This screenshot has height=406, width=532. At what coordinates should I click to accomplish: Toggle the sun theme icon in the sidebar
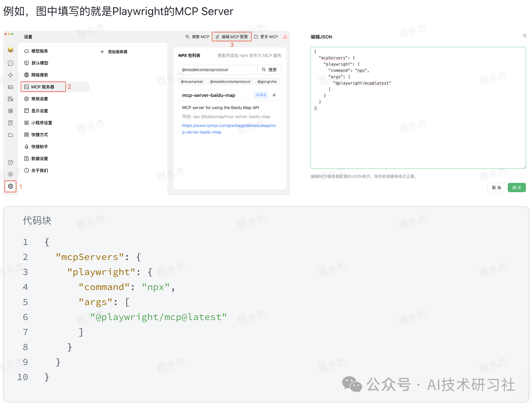coord(11,174)
